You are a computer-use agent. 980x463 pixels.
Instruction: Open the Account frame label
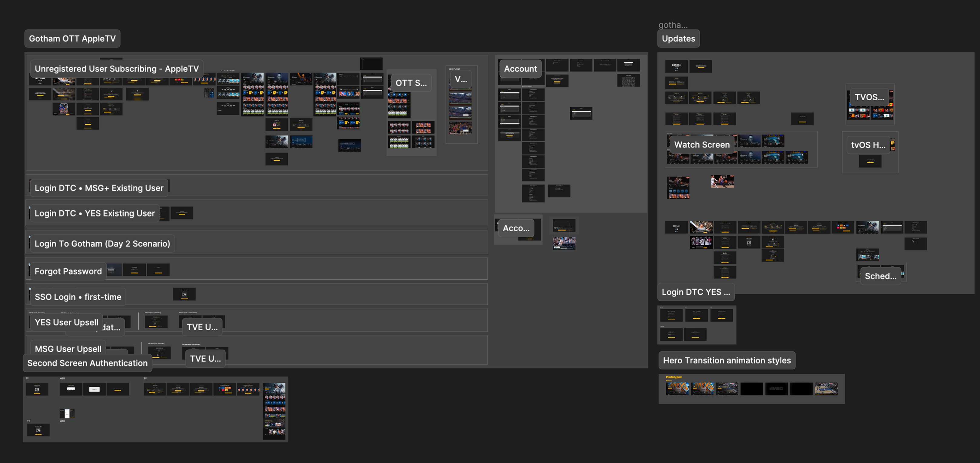click(x=520, y=68)
